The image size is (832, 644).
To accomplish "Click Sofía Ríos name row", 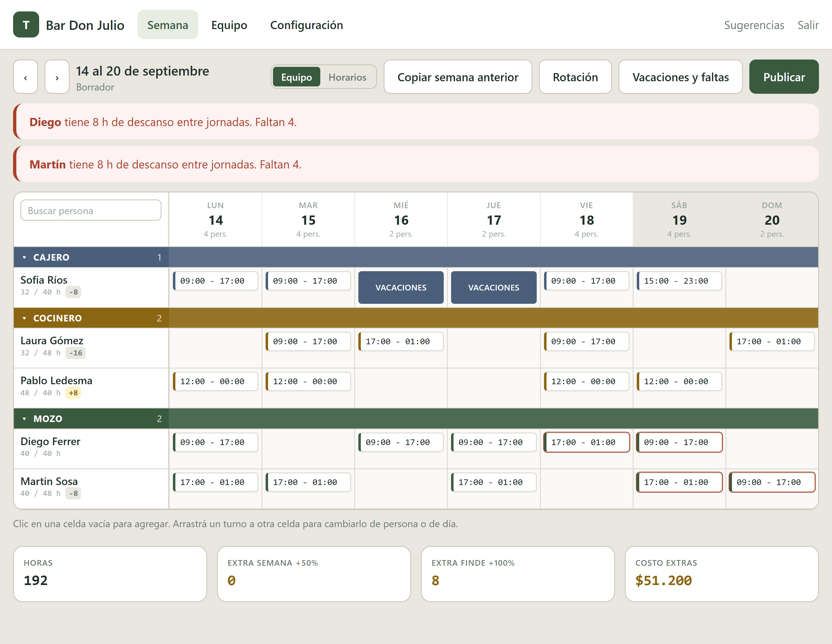I will tap(91, 287).
